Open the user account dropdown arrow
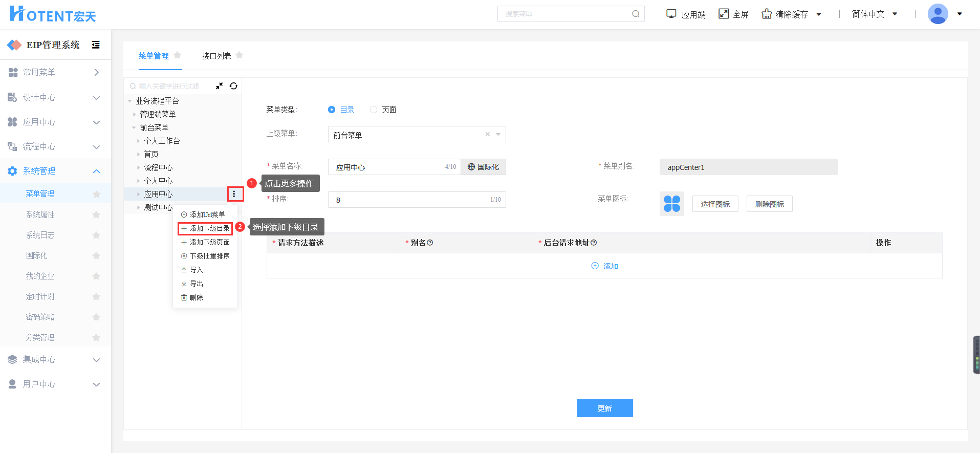The width and height of the screenshot is (980, 453). click(960, 14)
